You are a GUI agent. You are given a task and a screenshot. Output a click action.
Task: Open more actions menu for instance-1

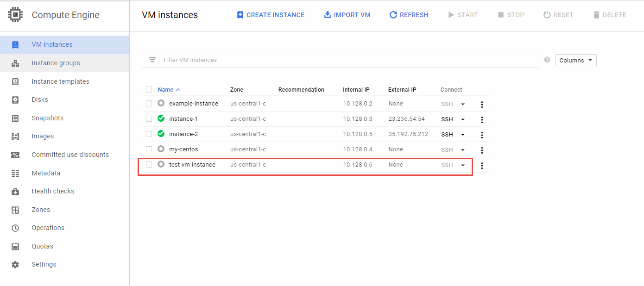click(482, 118)
